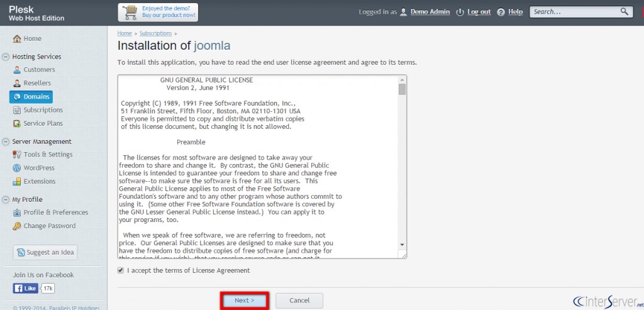The image size is (644, 310).
Task: Click the 17k Facebook like count
Action: click(x=48, y=289)
